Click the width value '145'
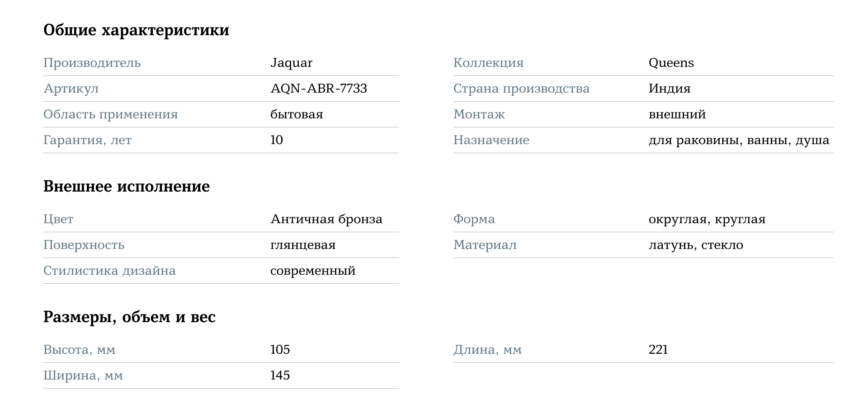Image resolution: width=868 pixels, height=408 pixels. pos(280,375)
